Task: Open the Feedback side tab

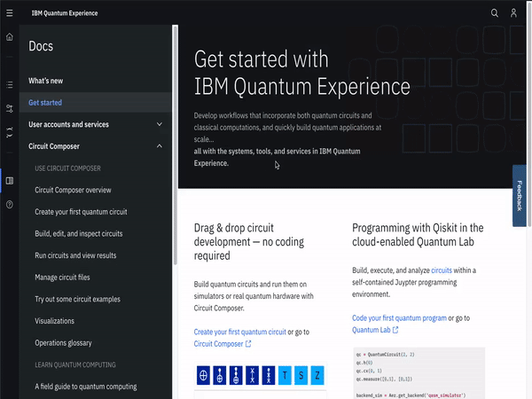Action: click(519, 196)
